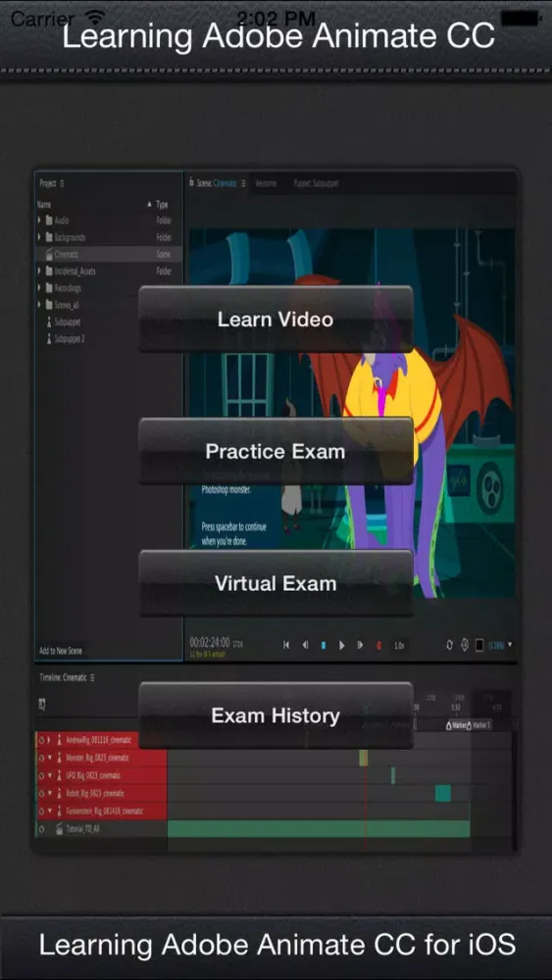Step back one frame in the scene
552x980 pixels.
coord(305,645)
